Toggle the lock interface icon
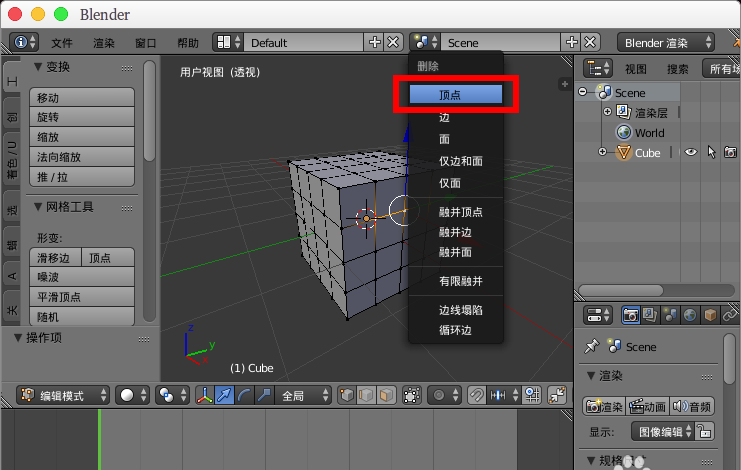Screen dimensions: 741x470 point(704,431)
